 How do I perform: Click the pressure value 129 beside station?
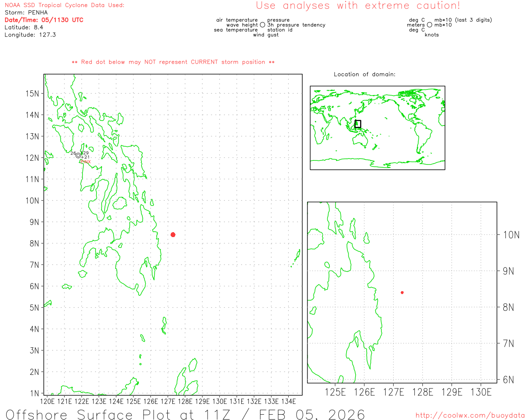85,153
